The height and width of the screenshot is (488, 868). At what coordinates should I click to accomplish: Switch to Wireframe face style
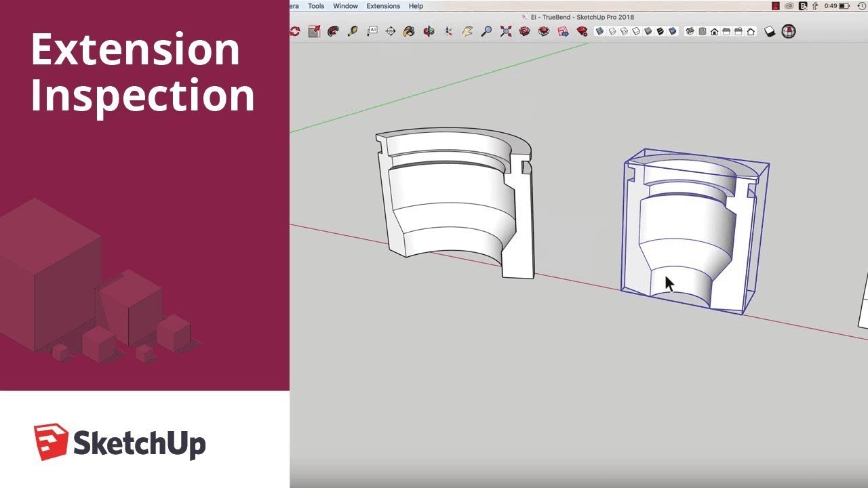tap(624, 31)
